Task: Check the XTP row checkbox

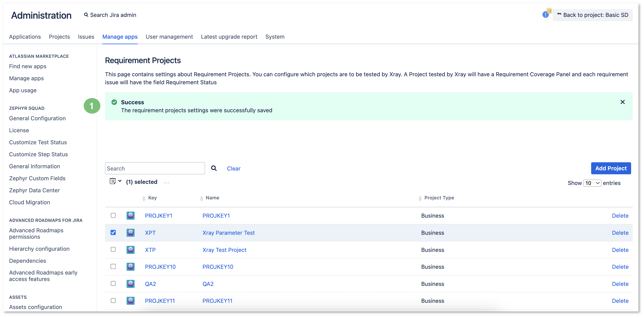Action: click(113, 249)
